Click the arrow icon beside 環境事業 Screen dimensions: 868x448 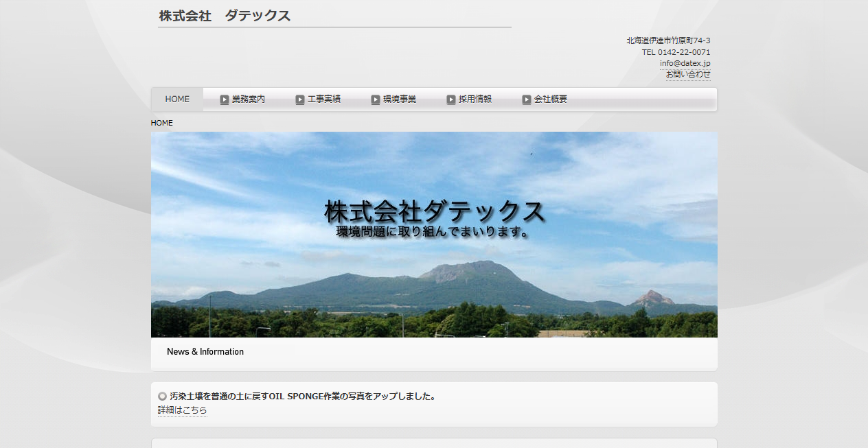pyautogui.click(x=376, y=99)
